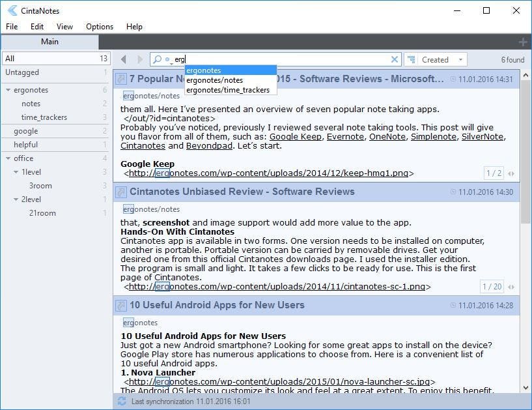The width and height of the screenshot is (532, 410).
Task: Select the time_trackers subtag
Action: click(56, 117)
